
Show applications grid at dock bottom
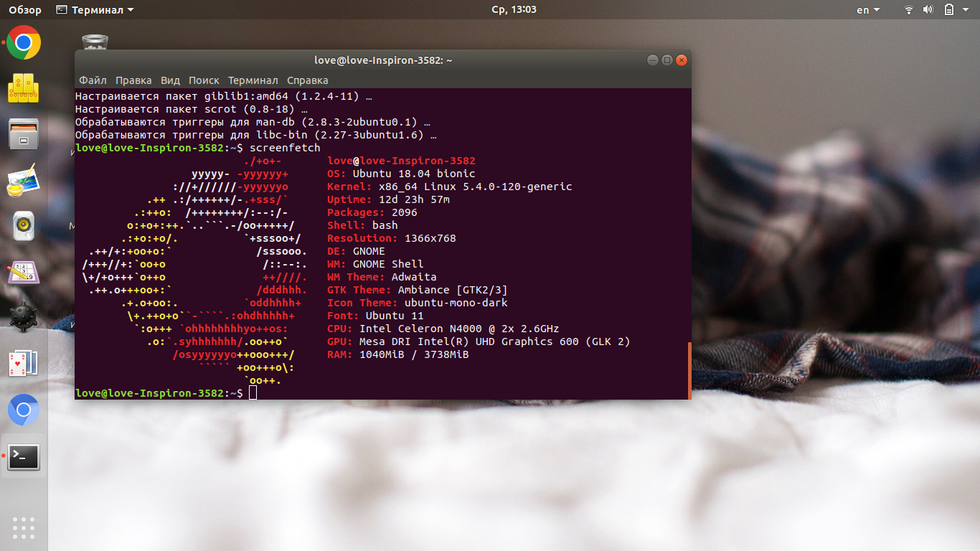(x=24, y=527)
